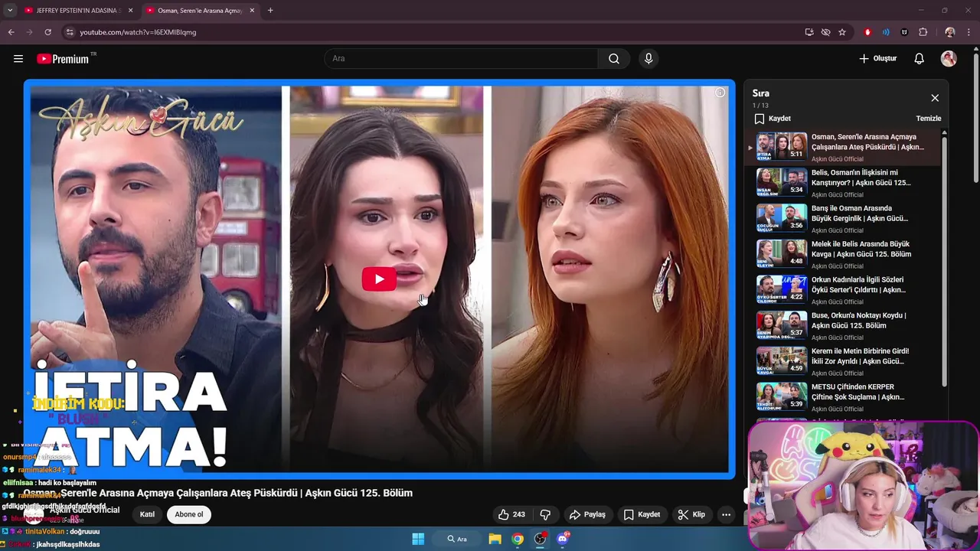Open the YouTube guide hamburger menu
Viewport: 980px width, 551px height.
18,59
